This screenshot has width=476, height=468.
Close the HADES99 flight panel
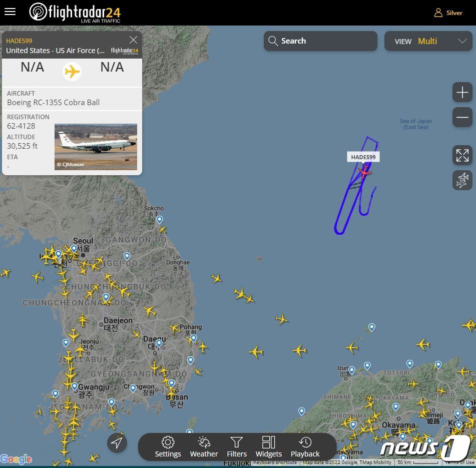click(x=133, y=40)
